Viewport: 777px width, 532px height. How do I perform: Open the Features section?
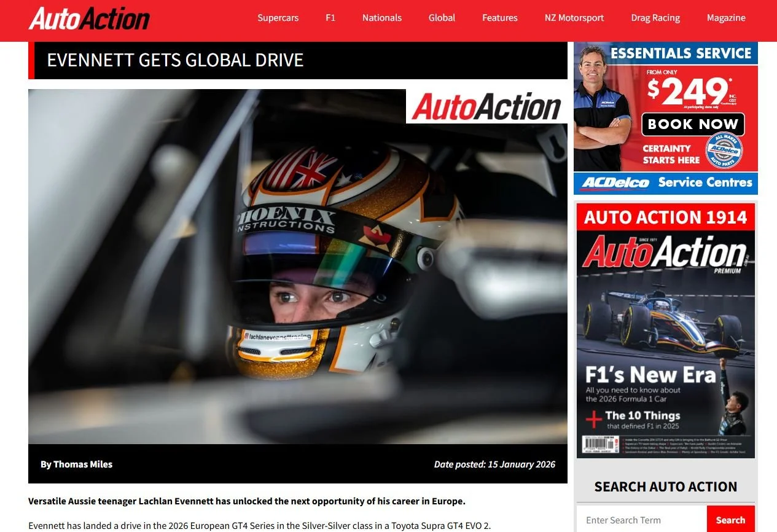pos(499,18)
